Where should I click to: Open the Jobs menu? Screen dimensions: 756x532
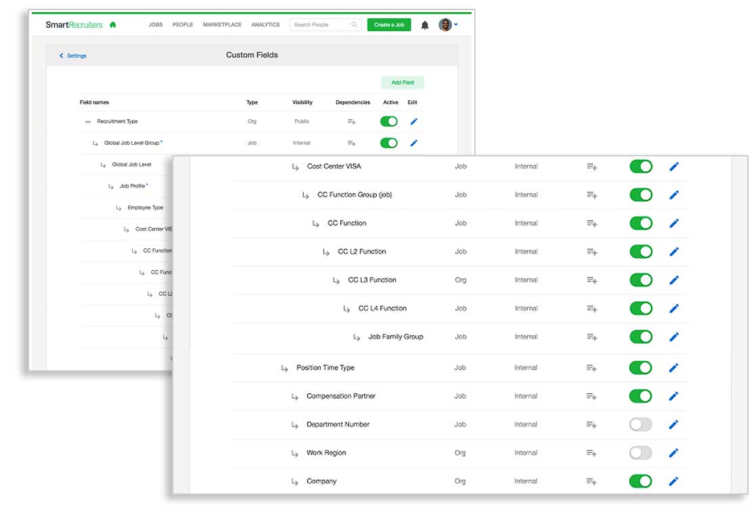[156, 25]
